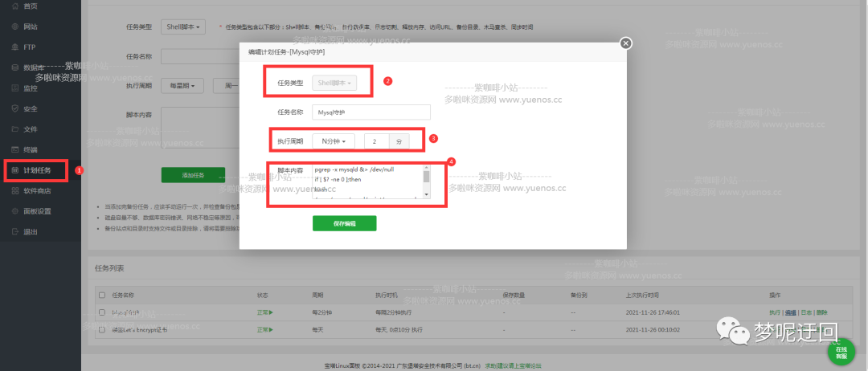Open 求助|建议请上宝塔论坛 footer link

tap(513, 366)
